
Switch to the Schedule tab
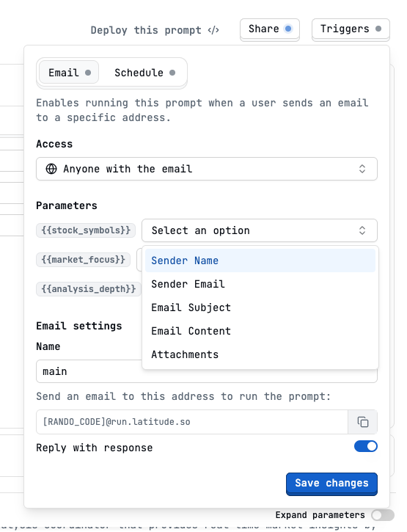click(x=144, y=72)
